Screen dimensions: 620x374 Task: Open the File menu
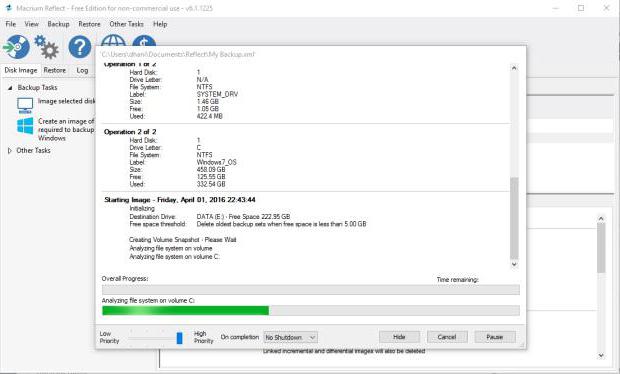coord(11,24)
